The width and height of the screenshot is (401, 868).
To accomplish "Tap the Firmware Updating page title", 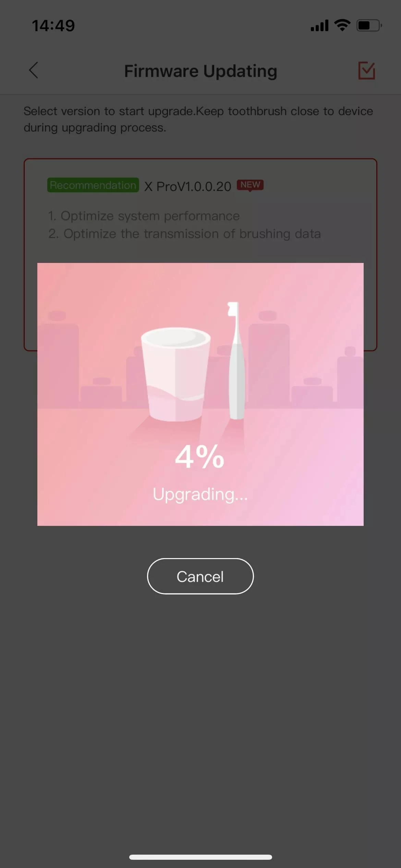I will [x=200, y=71].
